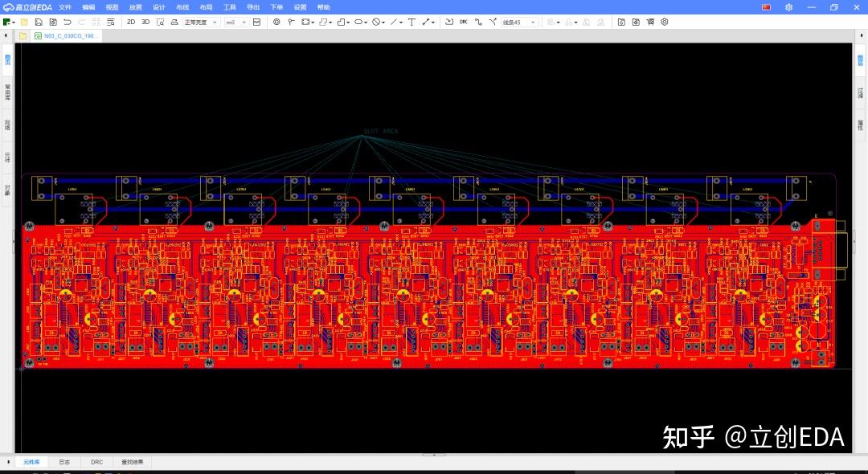Viewport: 868px width, 474px height.
Task: Select the pad placement tool
Action: (x=276, y=22)
